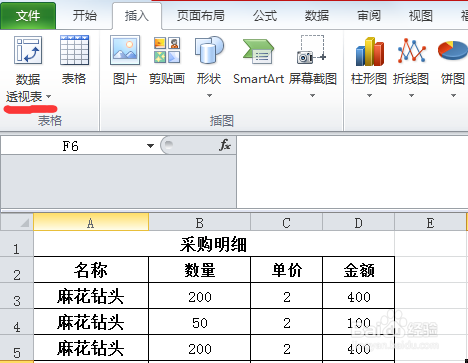
Task: Select row 3 header
Action: coord(17,296)
